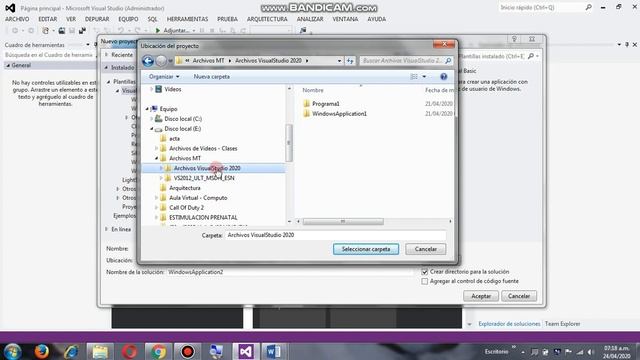Image resolution: width=640 pixels, height=360 pixels.
Task: Click the Undo toolbar arrow
Action: (120, 31)
